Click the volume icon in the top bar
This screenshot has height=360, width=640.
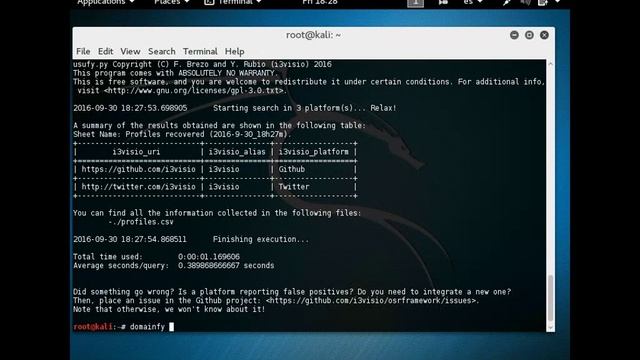click(x=525, y=2)
